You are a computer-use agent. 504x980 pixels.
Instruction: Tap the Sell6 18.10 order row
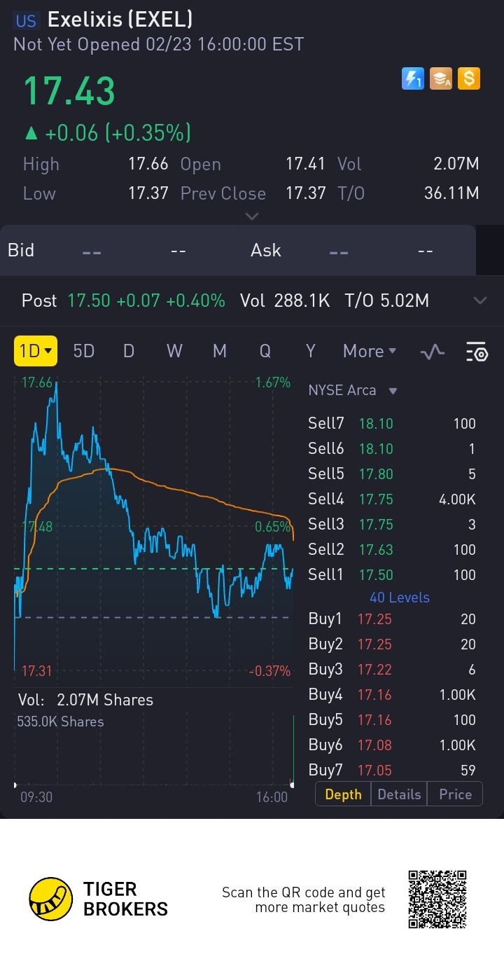click(392, 449)
